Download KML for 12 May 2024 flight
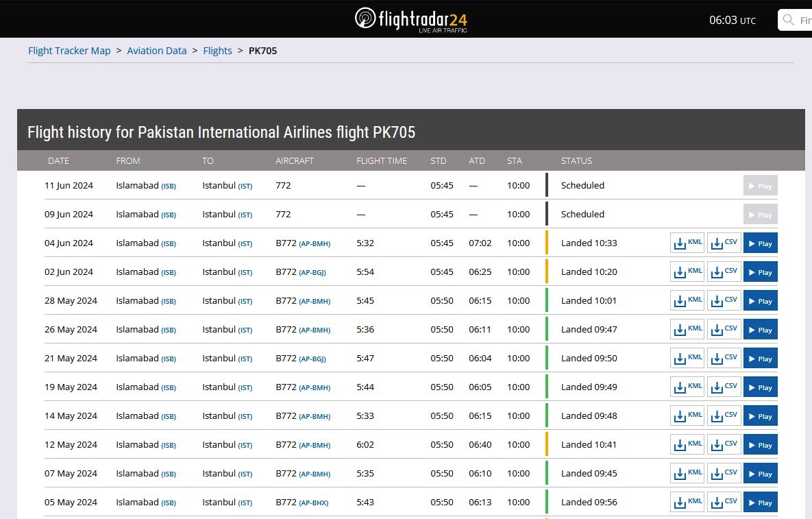 pyautogui.click(x=687, y=444)
